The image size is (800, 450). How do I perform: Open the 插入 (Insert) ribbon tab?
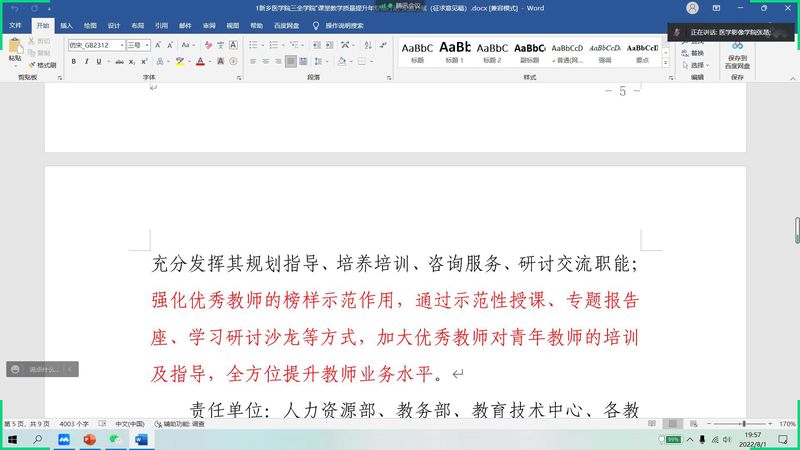[x=66, y=25]
